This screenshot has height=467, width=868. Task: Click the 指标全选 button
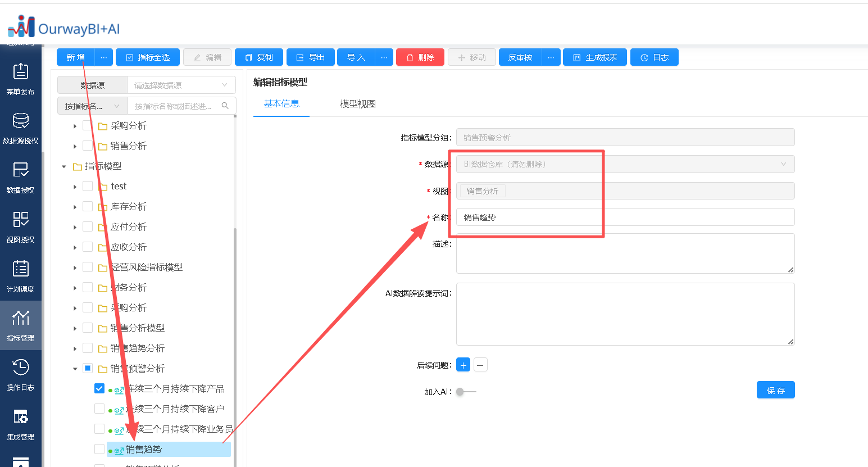pos(148,57)
